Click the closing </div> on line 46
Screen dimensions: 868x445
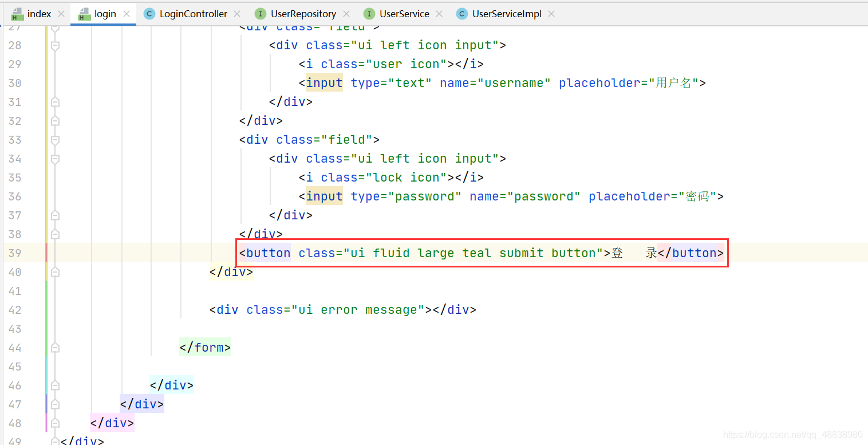click(x=172, y=385)
